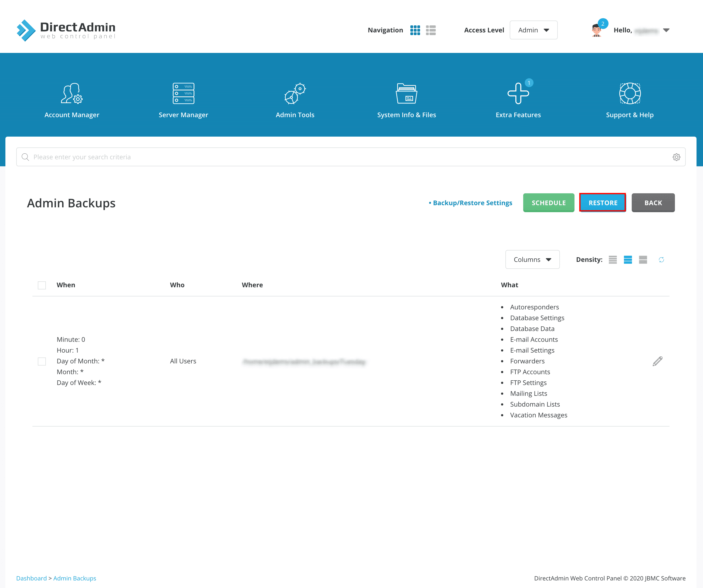Switch navigation to list view icon
Screen dimensions: 703x588
431,30
